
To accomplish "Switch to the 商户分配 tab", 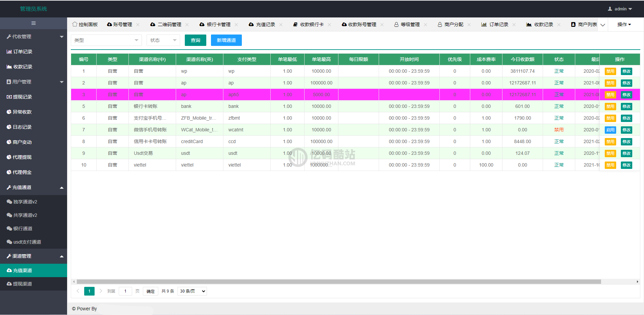I will [450, 24].
